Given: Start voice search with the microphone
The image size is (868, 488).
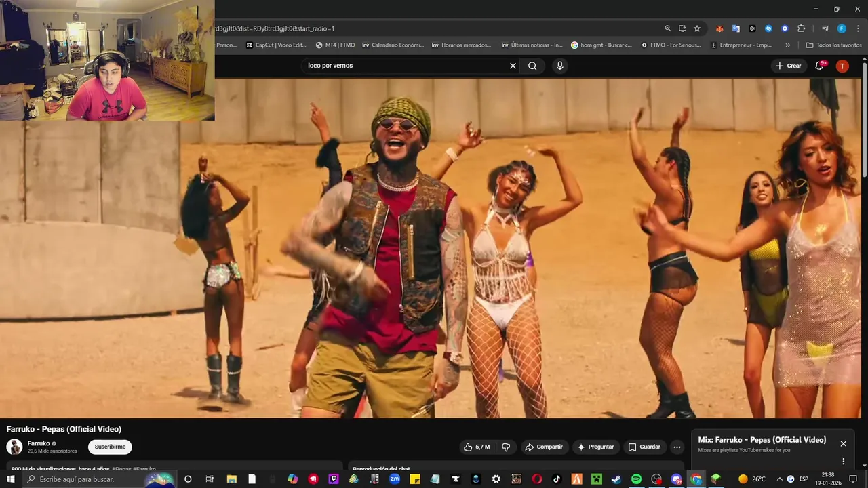Looking at the screenshot, I should pos(559,66).
